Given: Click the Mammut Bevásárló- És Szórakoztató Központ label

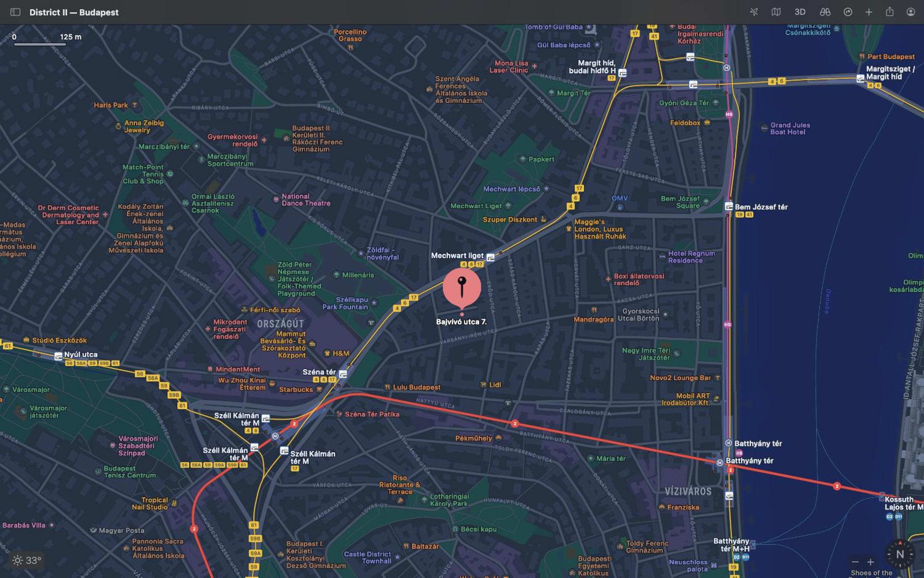Looking at the screenshot, I should (283, 345).
